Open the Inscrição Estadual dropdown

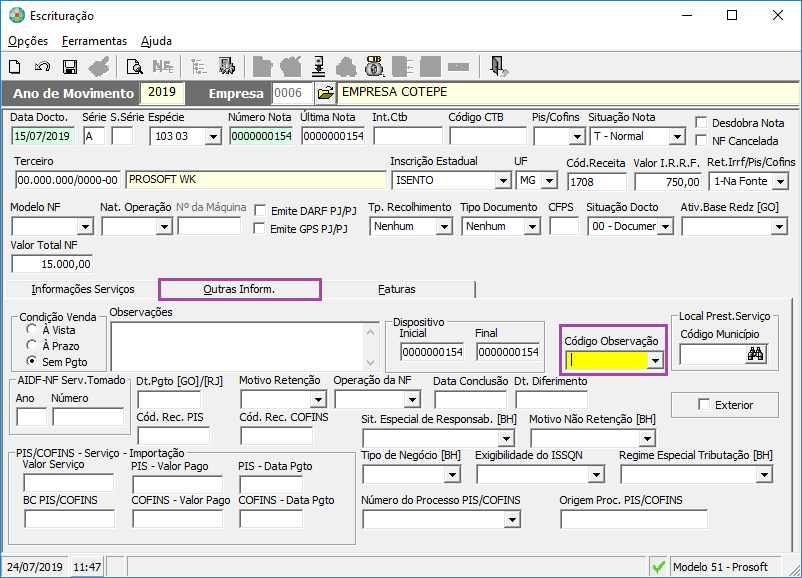tap(502, 181)
